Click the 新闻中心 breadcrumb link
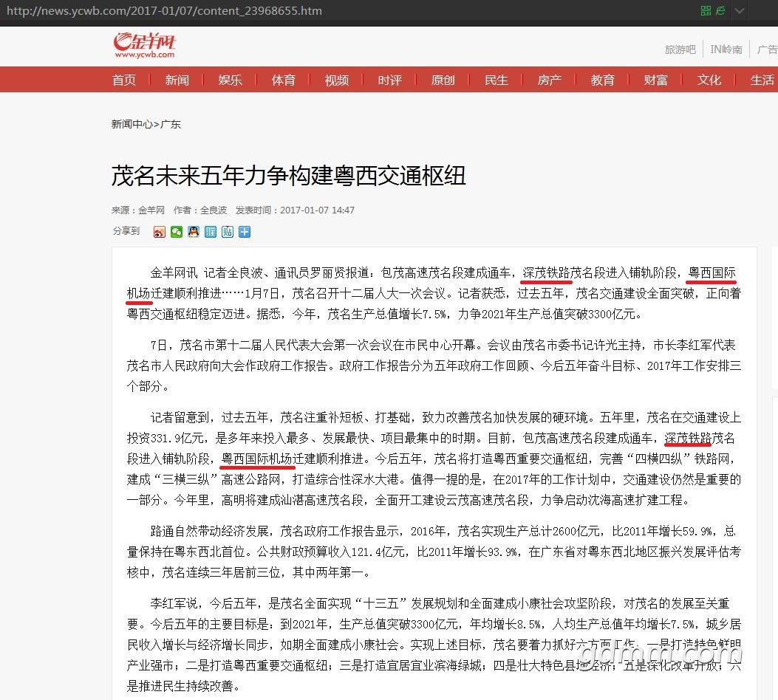Image resolution: width=778 pixels, height=700 pixels. 132,124
